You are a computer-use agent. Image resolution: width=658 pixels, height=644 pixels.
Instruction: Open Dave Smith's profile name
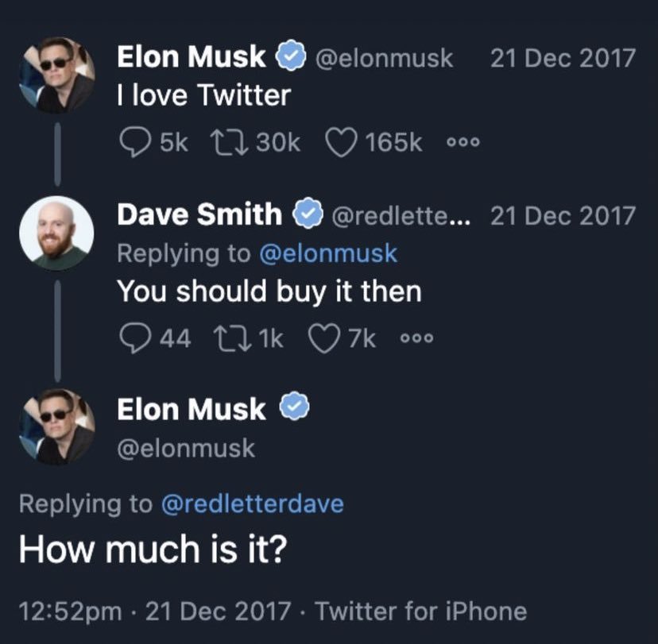(x=199, y=215)
